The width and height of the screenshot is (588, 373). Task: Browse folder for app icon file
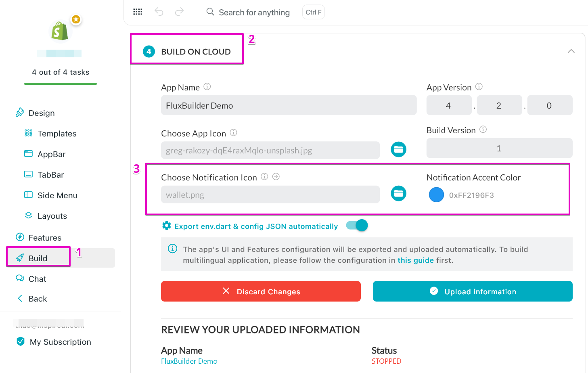click(398, 149)
